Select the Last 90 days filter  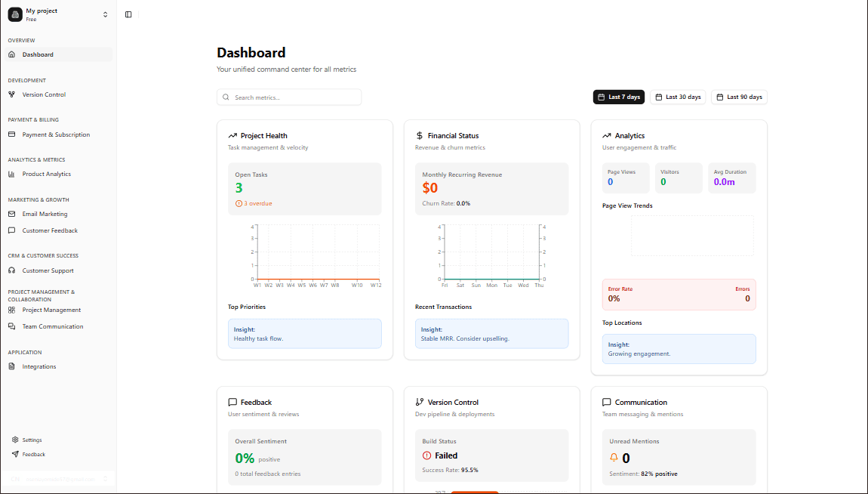739,97
